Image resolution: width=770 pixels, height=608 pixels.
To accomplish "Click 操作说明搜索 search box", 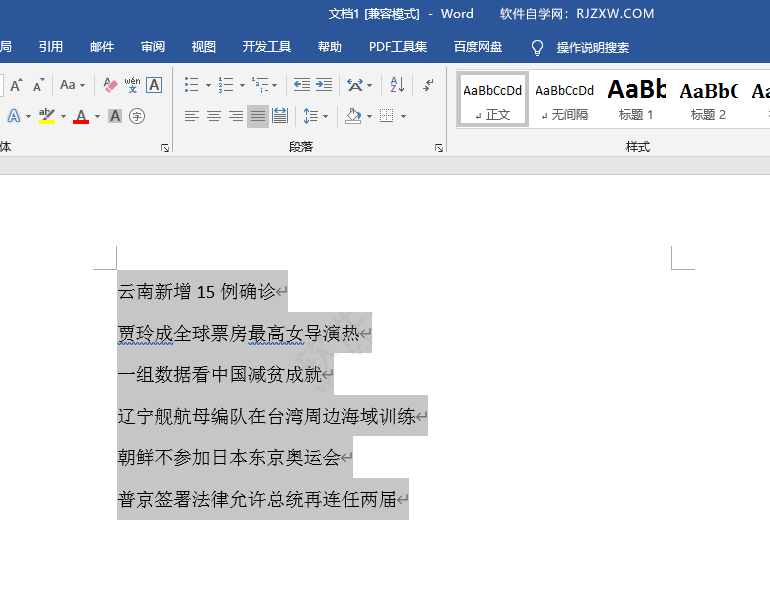I will (593, 48).
